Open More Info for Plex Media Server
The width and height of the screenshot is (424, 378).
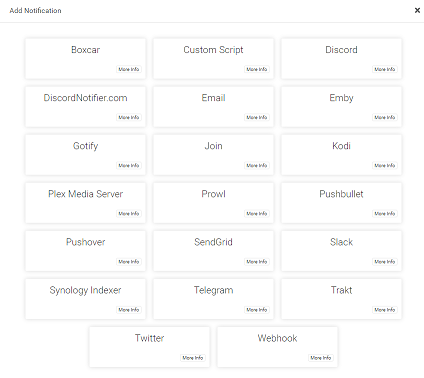129,213
